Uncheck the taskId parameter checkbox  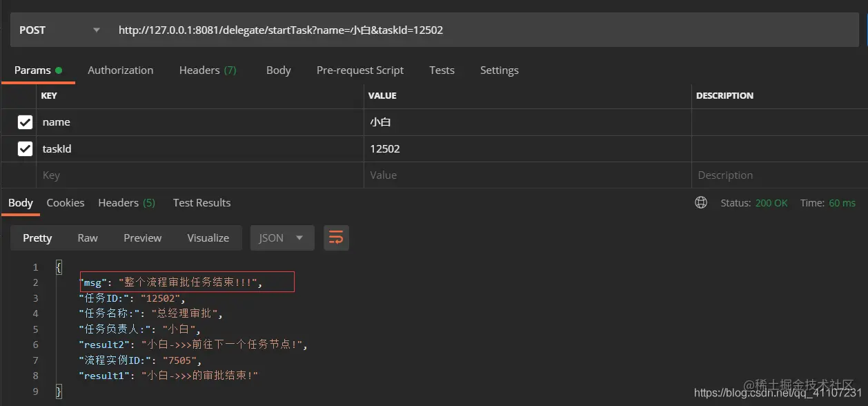tap(25, 148)
